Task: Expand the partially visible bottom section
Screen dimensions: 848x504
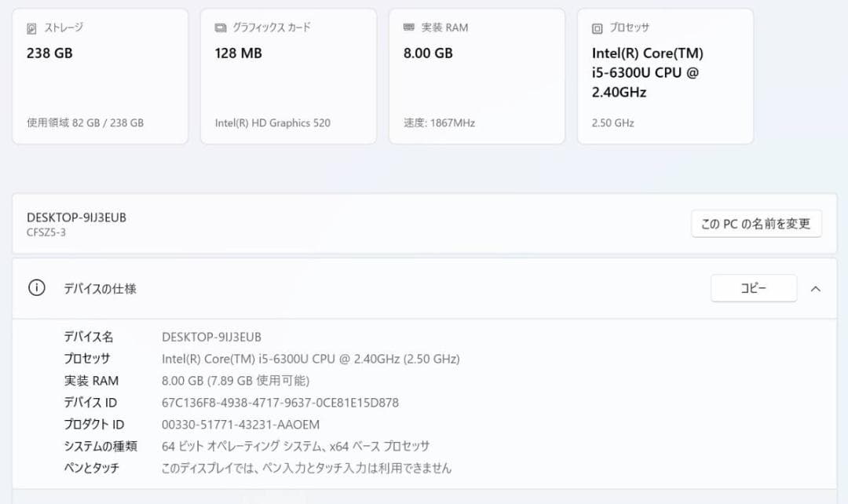Action: click(x=424, y=500)
